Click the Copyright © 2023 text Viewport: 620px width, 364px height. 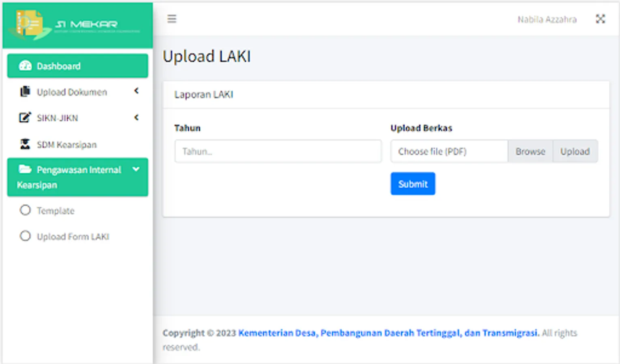pos(199,333)
